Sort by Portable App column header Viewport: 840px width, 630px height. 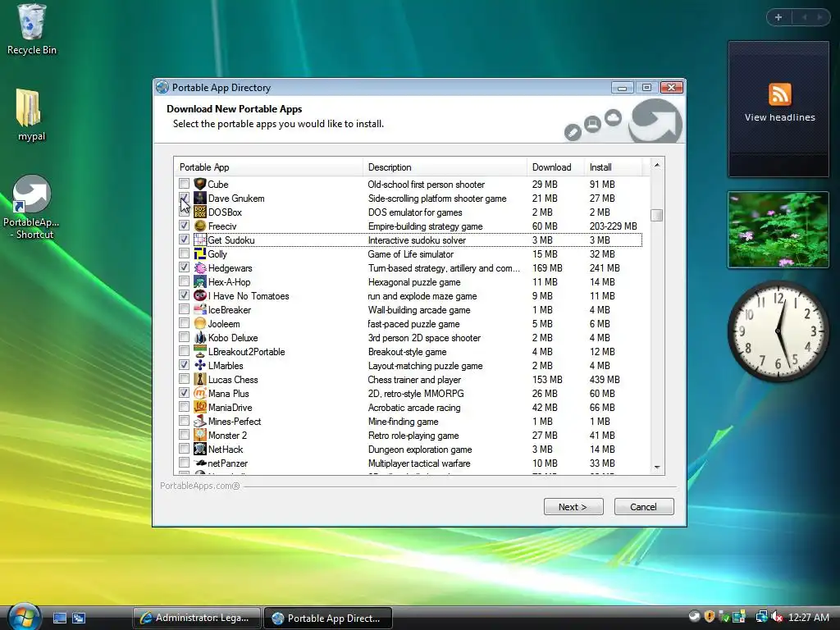click(268, 167)
